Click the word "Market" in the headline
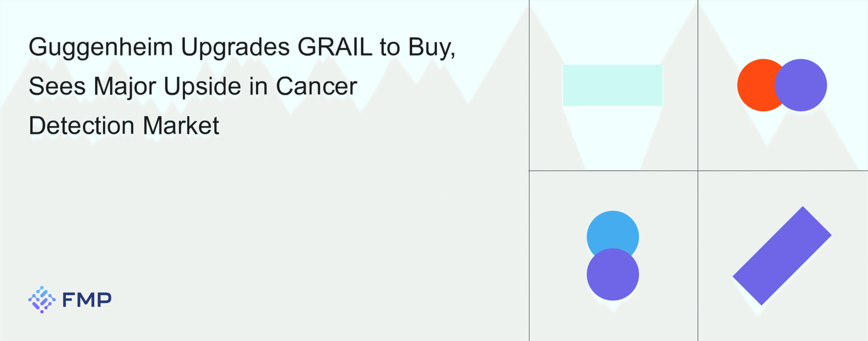868x341 pixels. pyautogui.click(x=181, y=126)
